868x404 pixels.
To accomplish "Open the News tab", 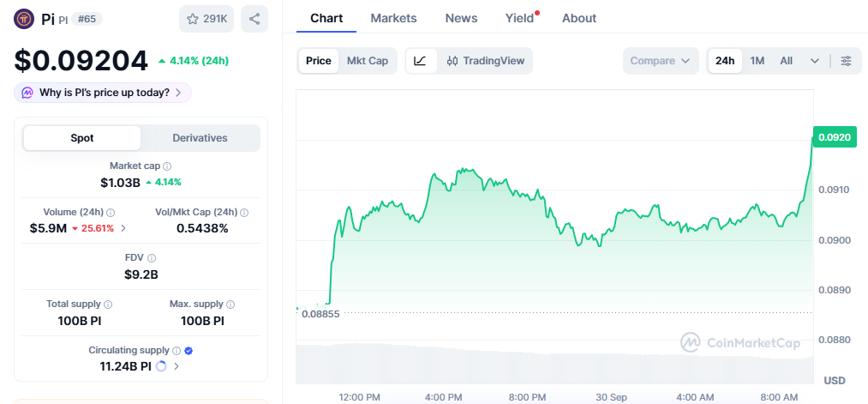I will coord(461,18).
